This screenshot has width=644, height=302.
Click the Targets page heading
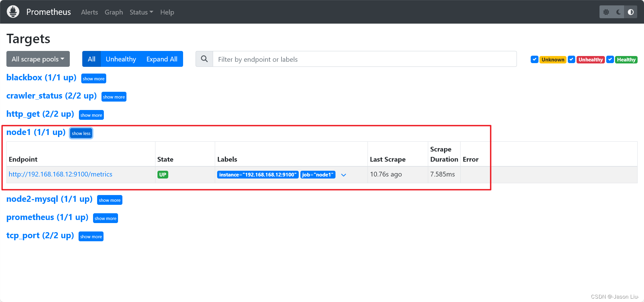(28, 39)
